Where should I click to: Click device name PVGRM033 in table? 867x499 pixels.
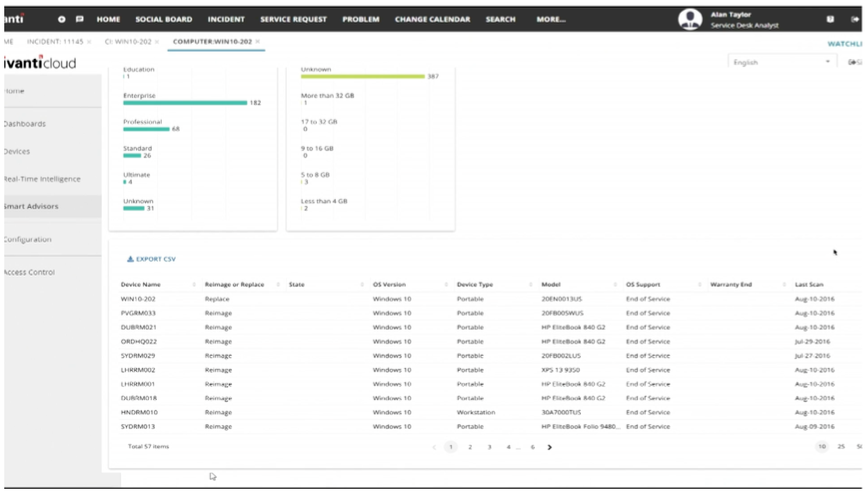pos(138,313)
